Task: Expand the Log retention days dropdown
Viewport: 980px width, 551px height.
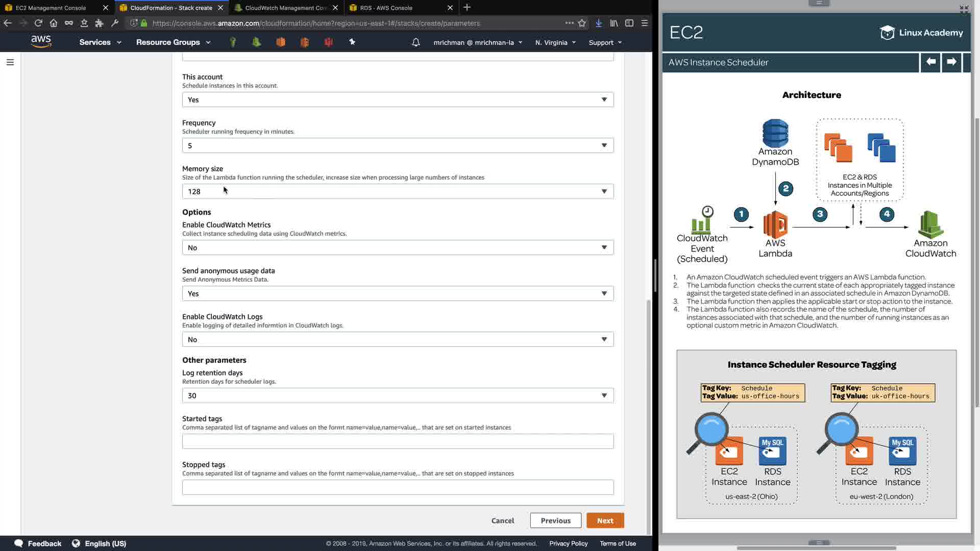Action: tap(398, 395)
